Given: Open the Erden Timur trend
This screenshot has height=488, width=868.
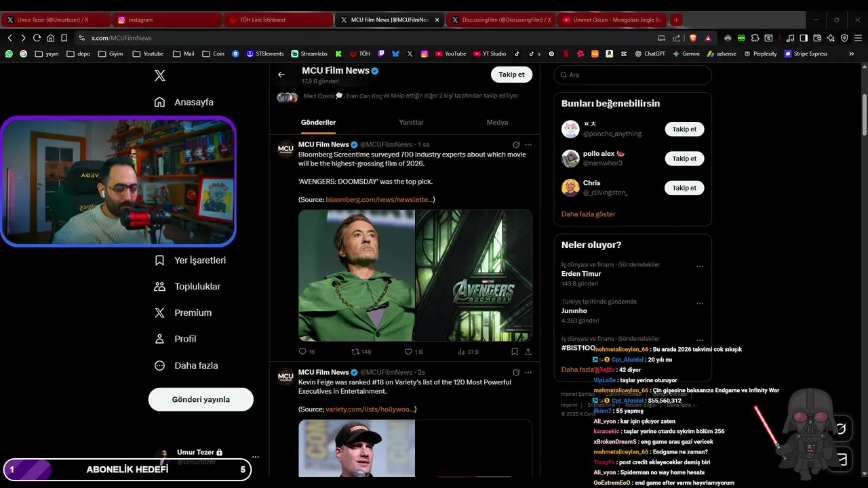Looking at the screenshot, I should 581,274.
